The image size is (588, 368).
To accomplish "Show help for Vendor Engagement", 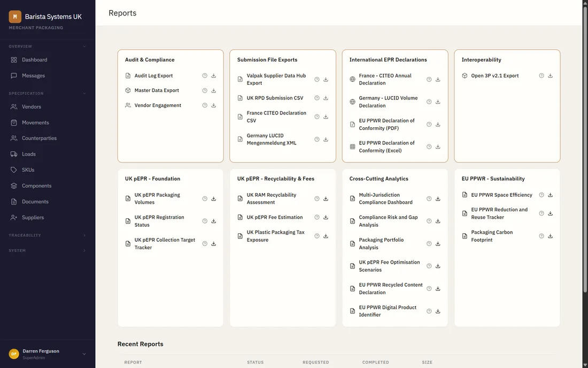I will coord(205,105).
